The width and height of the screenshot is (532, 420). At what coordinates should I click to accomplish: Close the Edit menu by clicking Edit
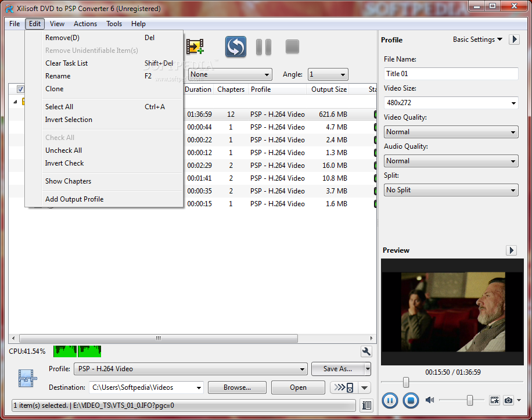pos(35,24)
